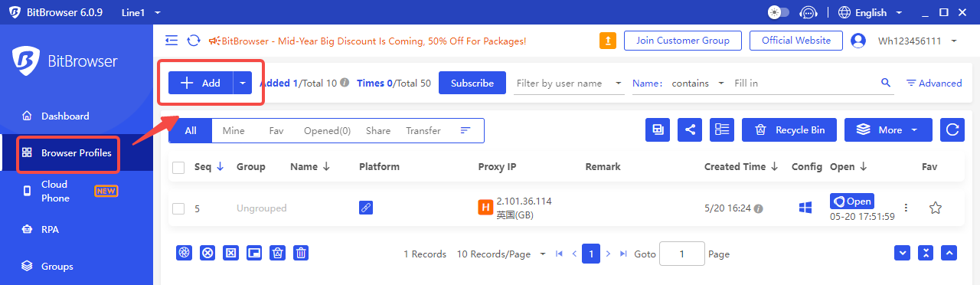Click the circled X batch close icon
This screenshot has height=285, width=980.
207,253
